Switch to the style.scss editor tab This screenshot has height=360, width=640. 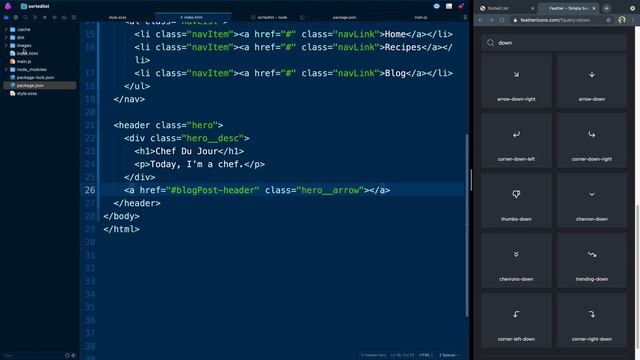coord(118,18)
